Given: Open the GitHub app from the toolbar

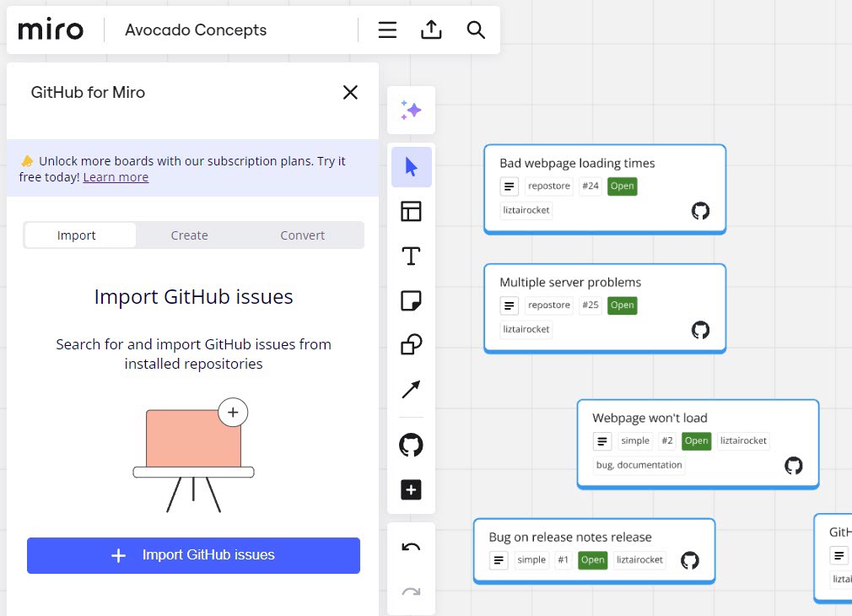Looking at the screenshot, I should 411,445.
